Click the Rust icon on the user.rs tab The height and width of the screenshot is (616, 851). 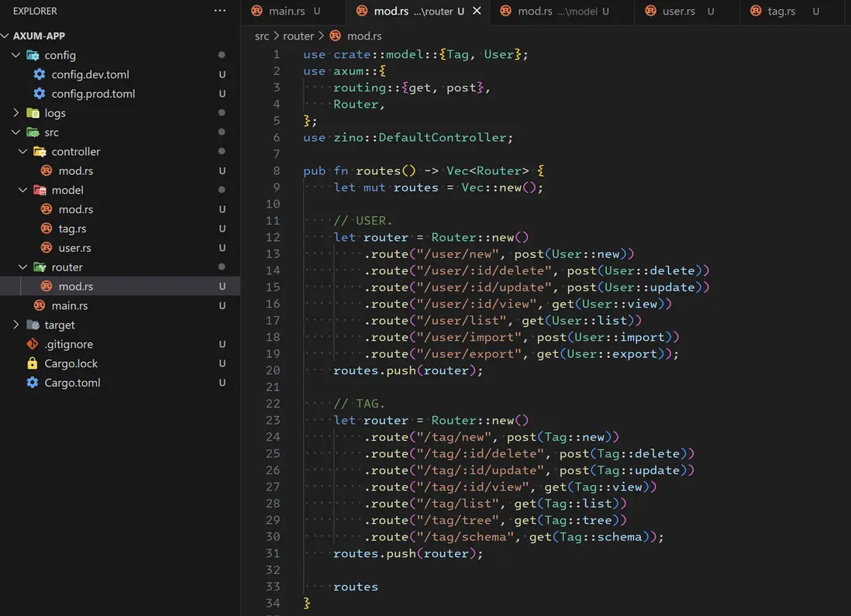[x=652, y=11]
